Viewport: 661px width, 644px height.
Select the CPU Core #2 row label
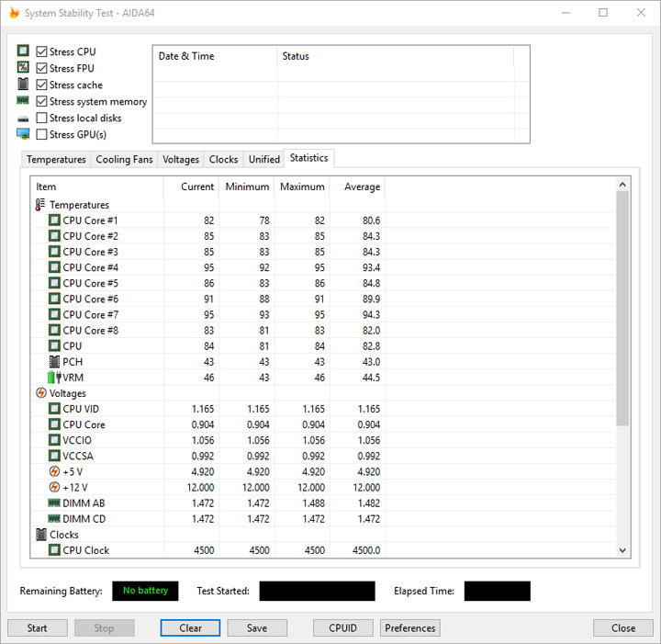[90, 236]
